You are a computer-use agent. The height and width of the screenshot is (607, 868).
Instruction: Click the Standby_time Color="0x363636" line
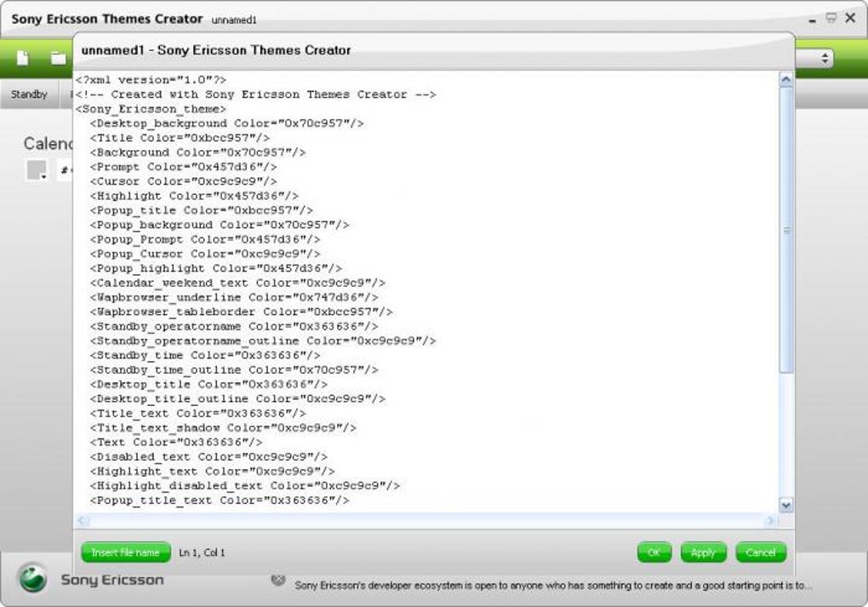(205, 355)
